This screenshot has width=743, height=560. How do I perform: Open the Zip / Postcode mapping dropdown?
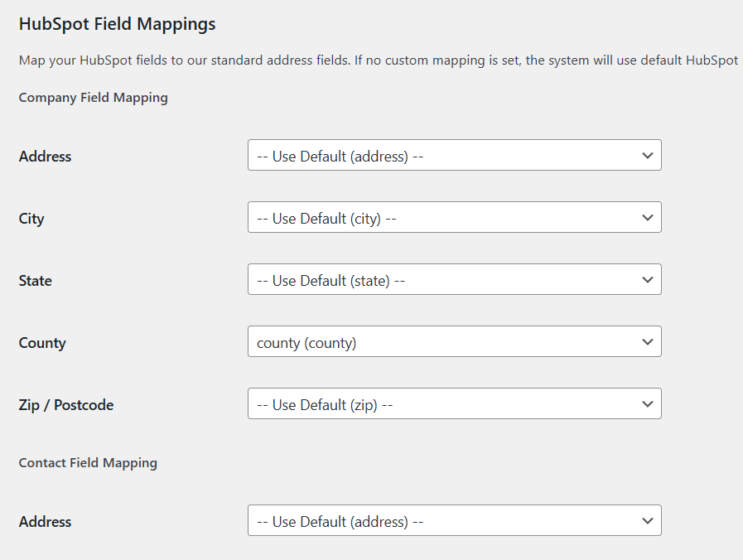tap(454, 403)
